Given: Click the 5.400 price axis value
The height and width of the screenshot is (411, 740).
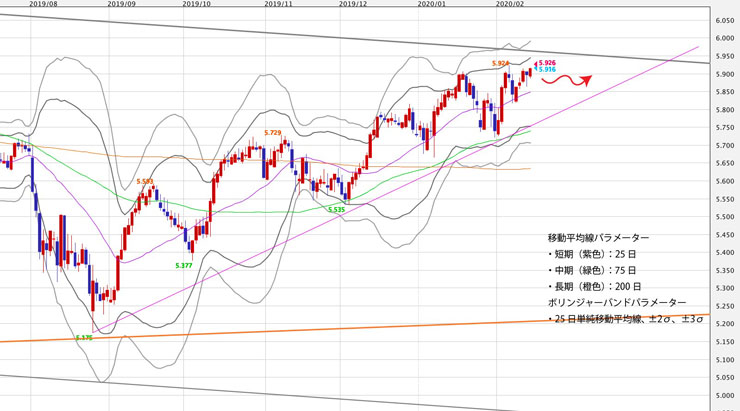Looking at the screenshot, I should 724,252.
